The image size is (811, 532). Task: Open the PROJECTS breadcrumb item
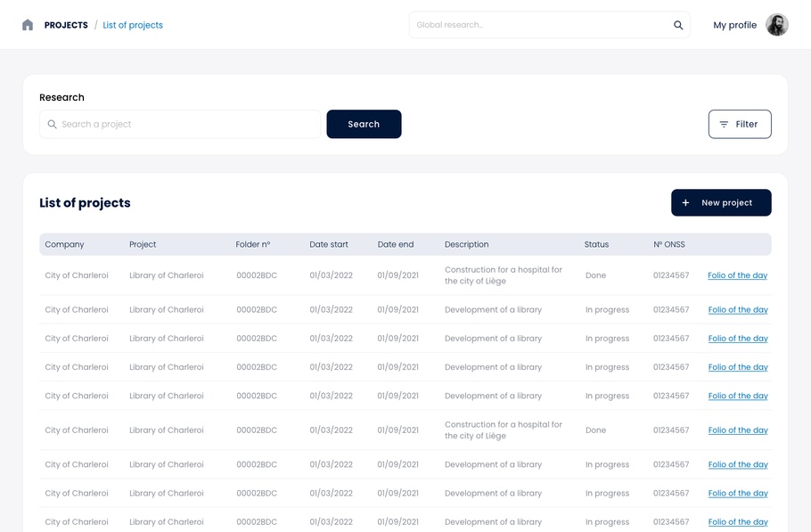(66, 25)
